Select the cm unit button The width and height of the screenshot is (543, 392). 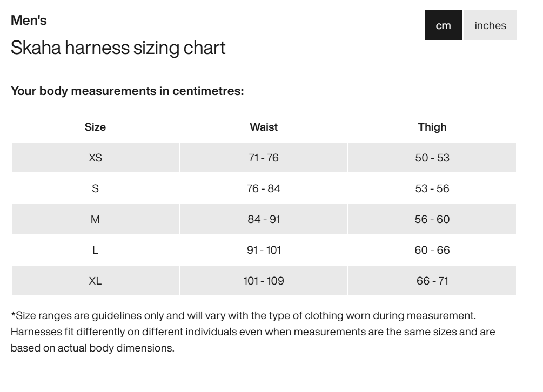pyautogui.click(x=443, y=25)
